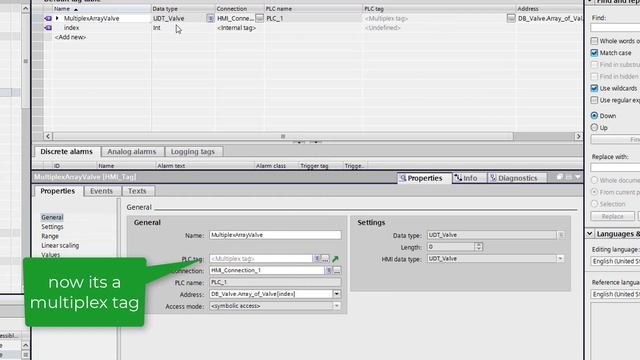Select General in properties navigation

pos(52,218)
